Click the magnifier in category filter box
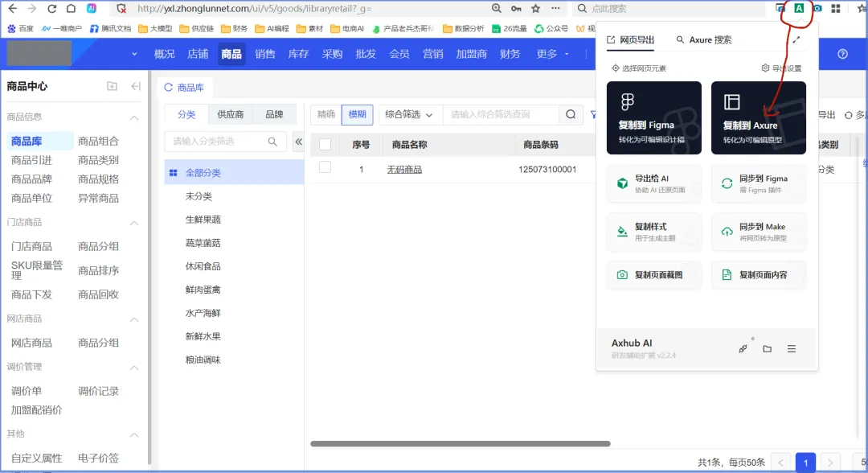Viewport: 868px width, 473px height. (x=272, y=142)
